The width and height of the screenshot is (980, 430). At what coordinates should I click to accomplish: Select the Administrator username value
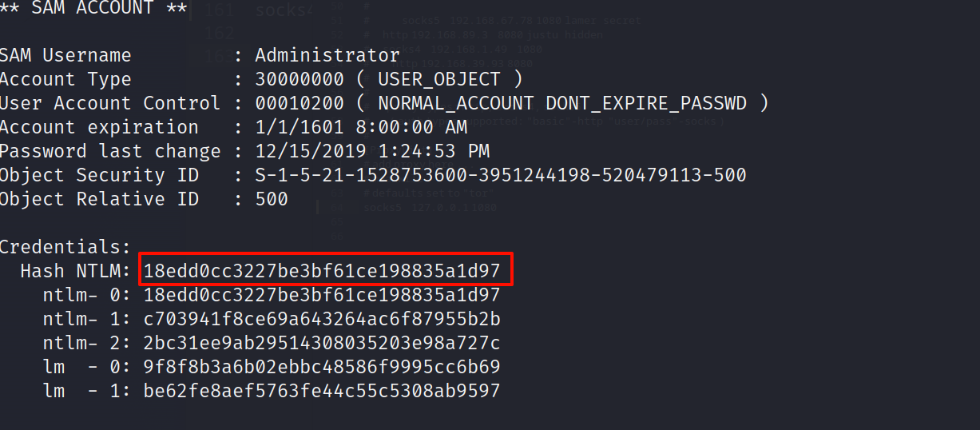[x=327, y=55]
